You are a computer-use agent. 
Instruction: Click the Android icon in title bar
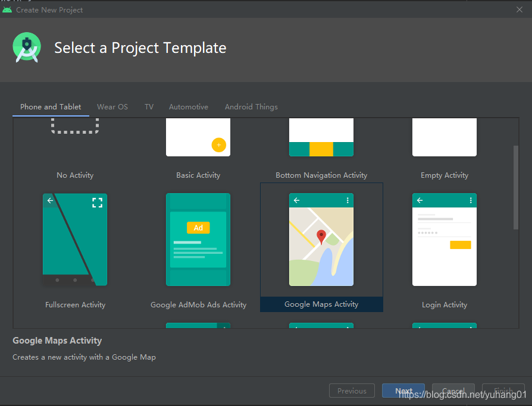pyautogui.click(x=7, y=10)
